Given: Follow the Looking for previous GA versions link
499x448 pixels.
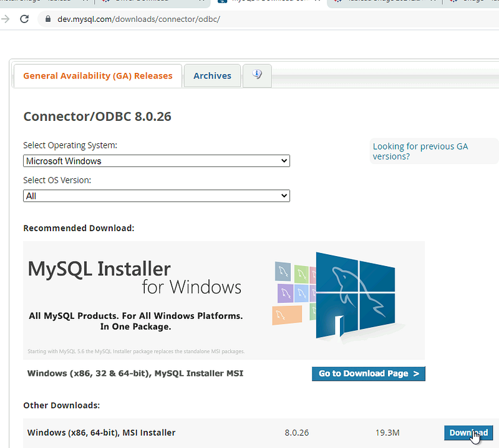Looking at the screenshot, I should click(x=420, y=151).
